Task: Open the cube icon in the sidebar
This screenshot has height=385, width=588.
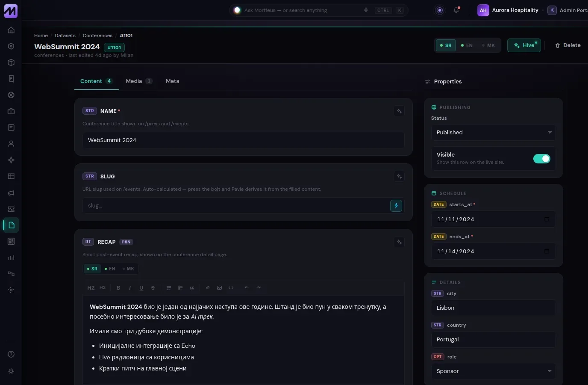Action: coord(11,62)
